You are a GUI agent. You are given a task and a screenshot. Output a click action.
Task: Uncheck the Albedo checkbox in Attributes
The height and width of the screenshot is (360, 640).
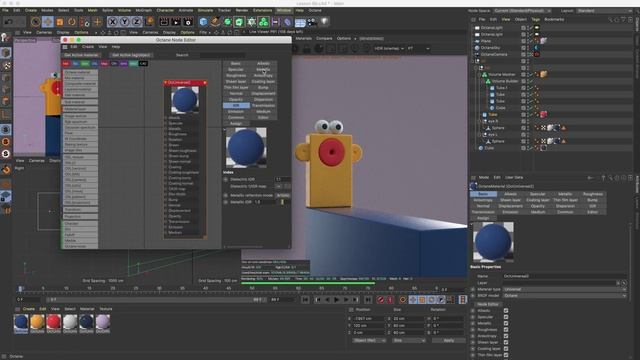pos(506,311)
